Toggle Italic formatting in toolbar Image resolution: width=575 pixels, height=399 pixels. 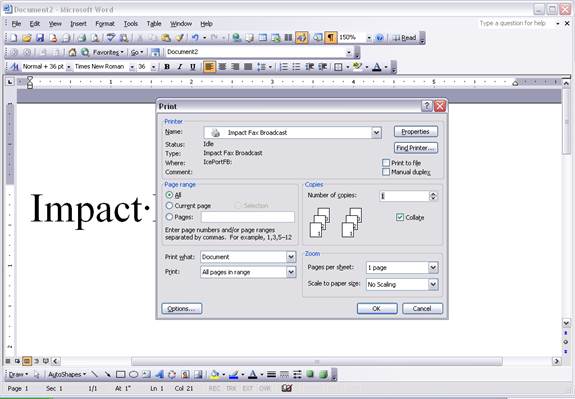pyautogui.click(x=180, y=67)
